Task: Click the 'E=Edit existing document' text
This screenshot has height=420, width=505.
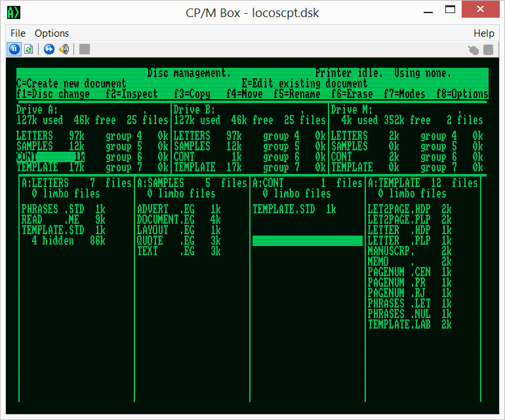Action: point(304,84)
